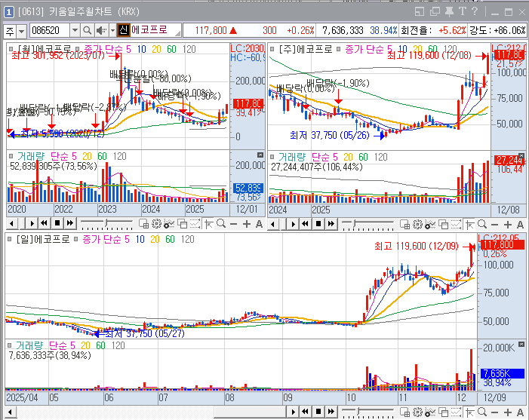Click monthly volume tag 52,839
The height and width of the screenshot is (420, 529).
coord(248,188)
